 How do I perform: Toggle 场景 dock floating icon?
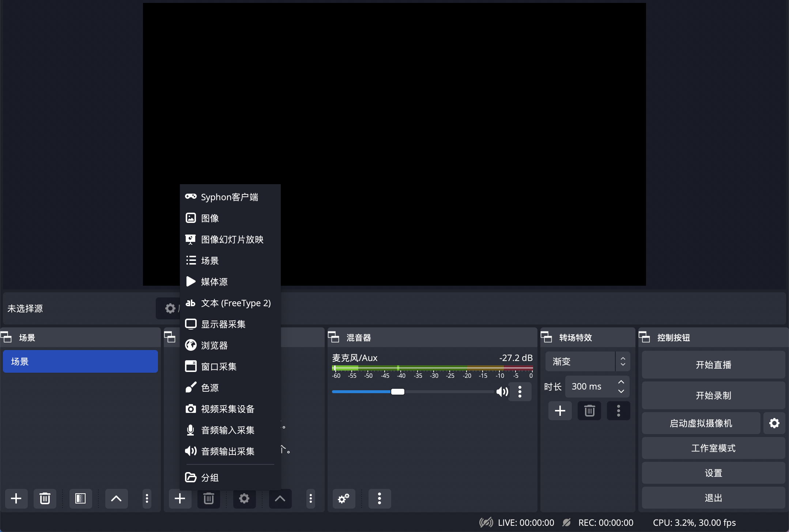click(6, 337)
